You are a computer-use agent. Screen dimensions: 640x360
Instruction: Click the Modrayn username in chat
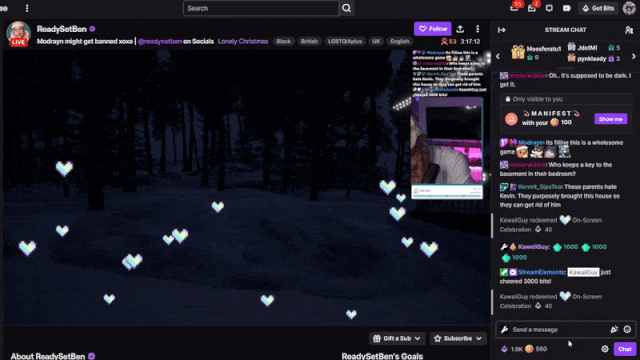coord(531,142)
